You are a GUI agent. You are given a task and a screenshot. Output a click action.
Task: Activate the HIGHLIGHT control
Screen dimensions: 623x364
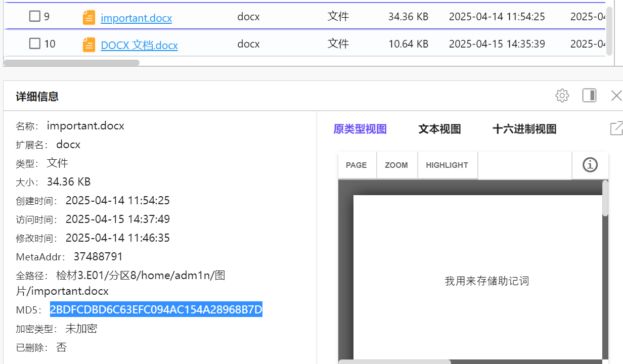447,165
